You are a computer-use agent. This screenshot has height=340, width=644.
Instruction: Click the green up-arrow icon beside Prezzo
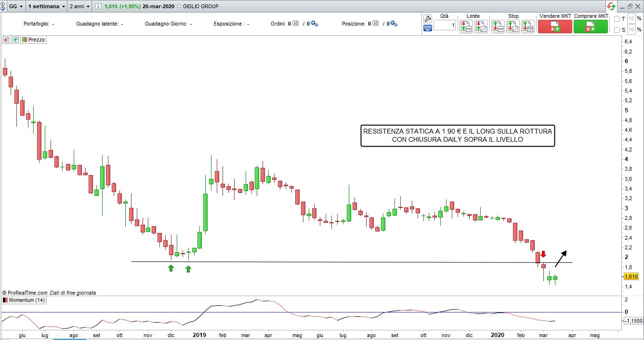15,40
